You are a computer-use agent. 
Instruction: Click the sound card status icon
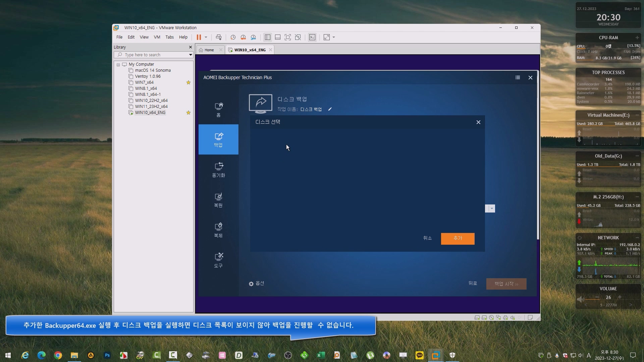513,317
